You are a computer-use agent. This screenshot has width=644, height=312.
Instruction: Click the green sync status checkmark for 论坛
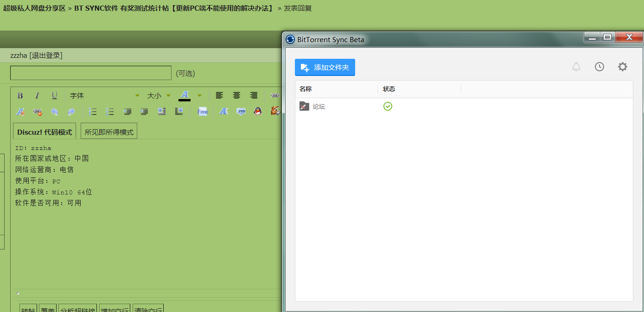pos(388,106)
